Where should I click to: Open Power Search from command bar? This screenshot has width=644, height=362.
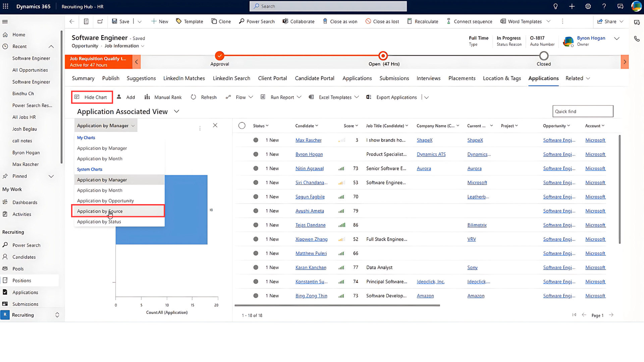(257, 21)
